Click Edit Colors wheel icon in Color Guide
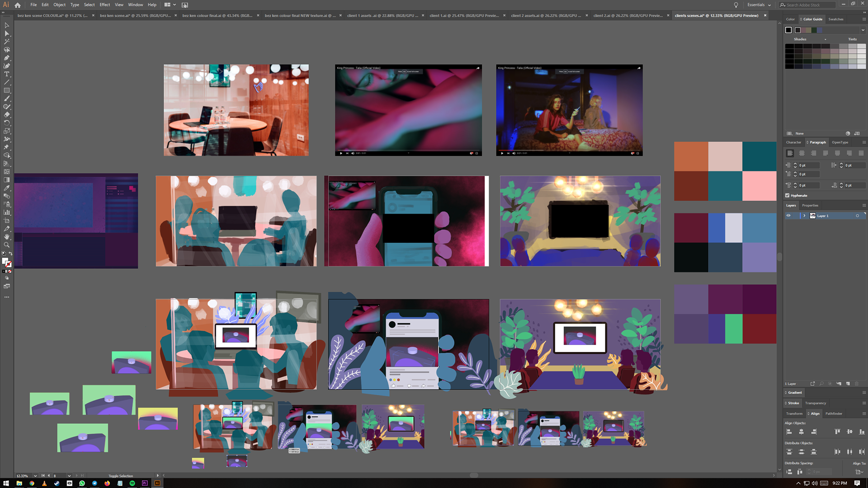The width and height of the screenshot is (868, 488). 848,133
